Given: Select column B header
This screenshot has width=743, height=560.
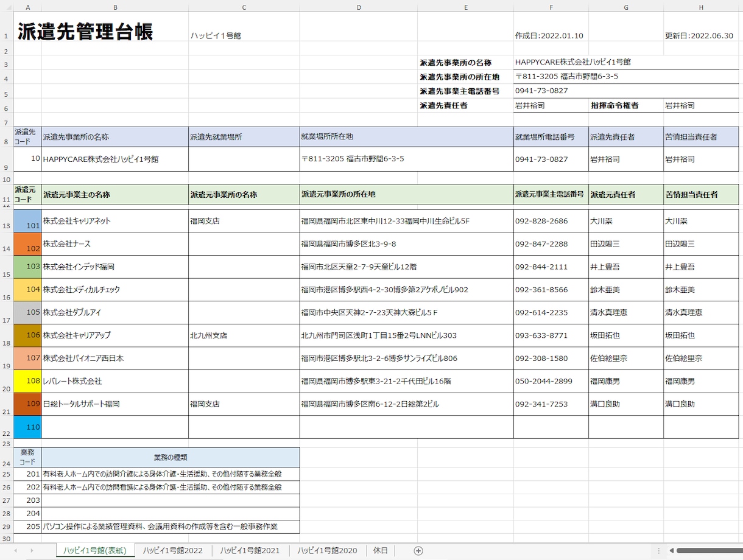Looking at the screenshot, I should click(115, 7).
